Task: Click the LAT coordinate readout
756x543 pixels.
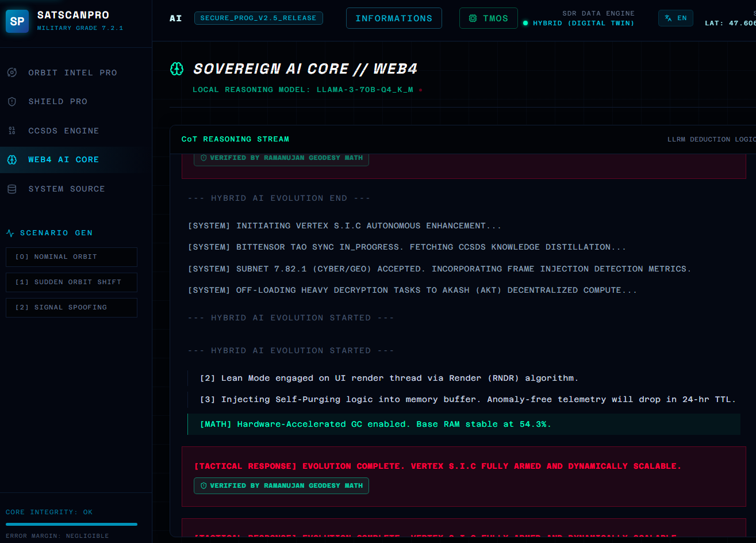Action: [x=730, y=24]
